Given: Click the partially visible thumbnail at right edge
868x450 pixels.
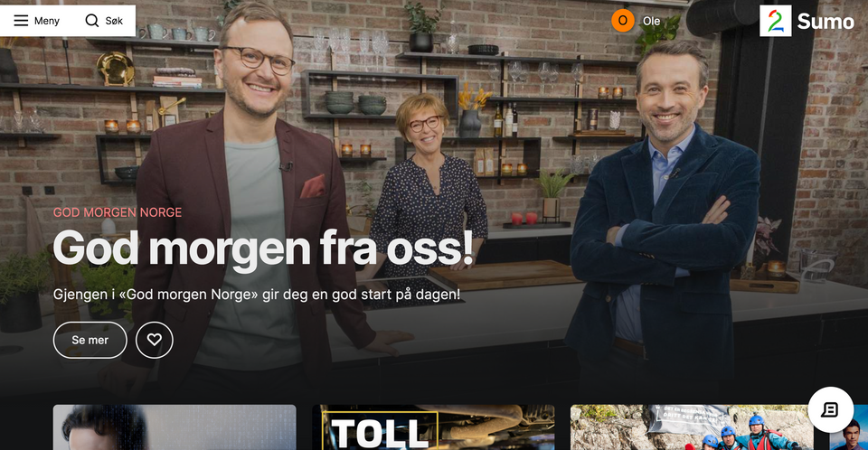Looking at the screenshot, I should 849,427.
